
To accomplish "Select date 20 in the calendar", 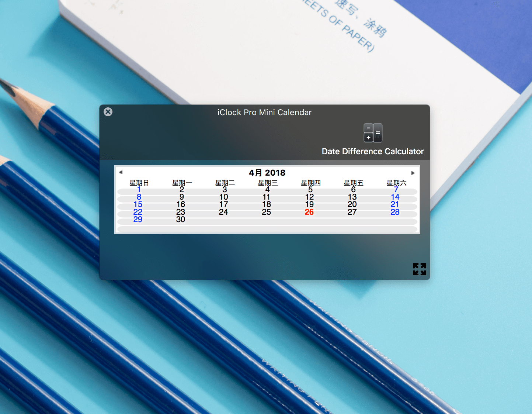I will [x=352, y=204].
